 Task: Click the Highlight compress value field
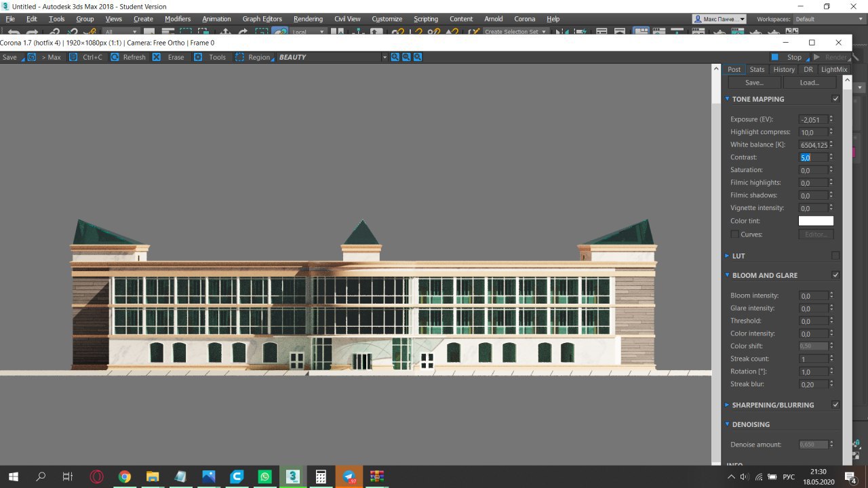(x=813, y=132)
